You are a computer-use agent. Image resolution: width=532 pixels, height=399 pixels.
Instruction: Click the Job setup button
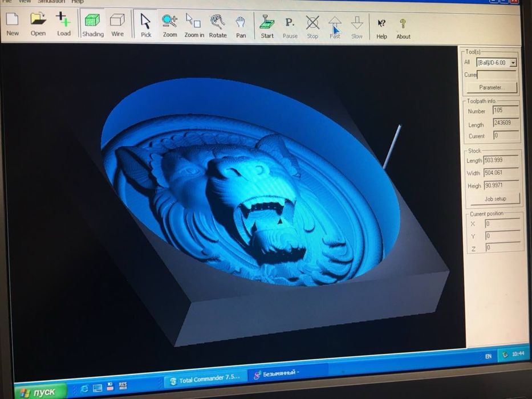(495, 199)
